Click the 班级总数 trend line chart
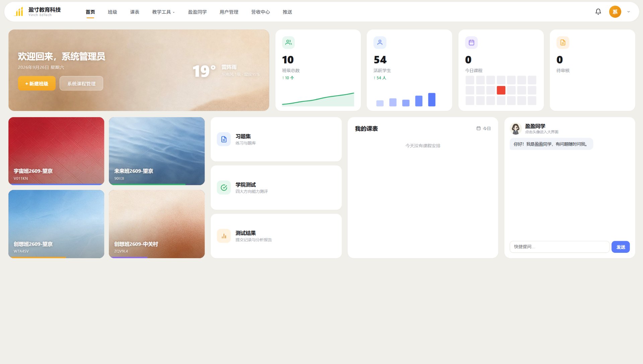 coord(318,99)
